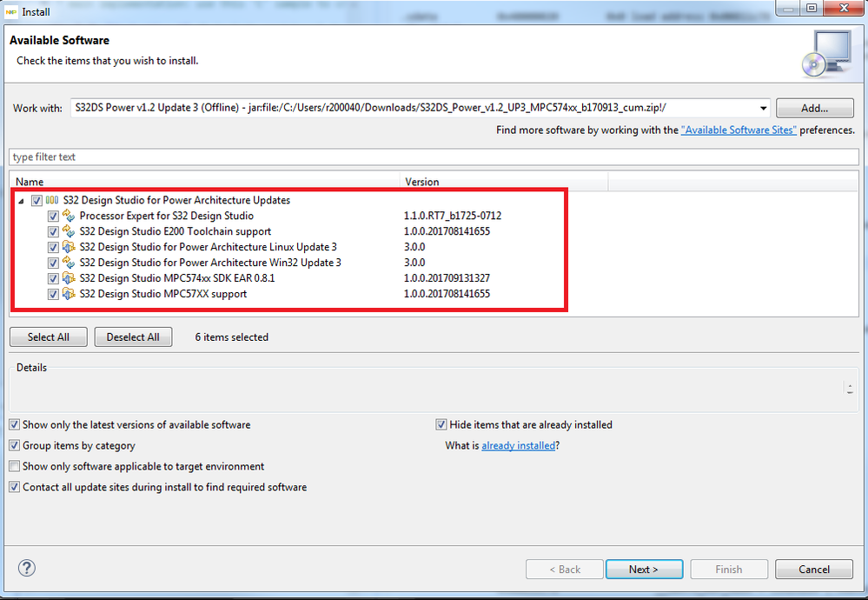Image resolution: width=868 pixels, height=600 pixels.
Task: Toggle Hide items that are already installed
Action: click(441, 425)
